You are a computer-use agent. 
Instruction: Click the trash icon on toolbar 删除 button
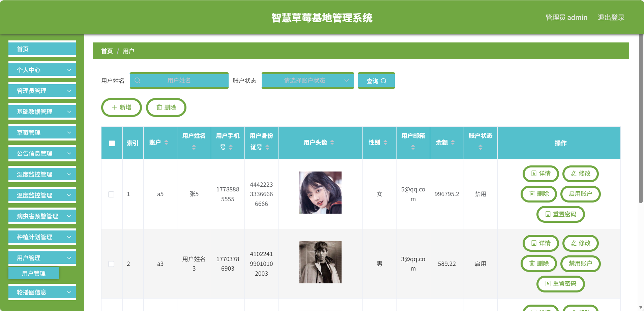point(159,107)
